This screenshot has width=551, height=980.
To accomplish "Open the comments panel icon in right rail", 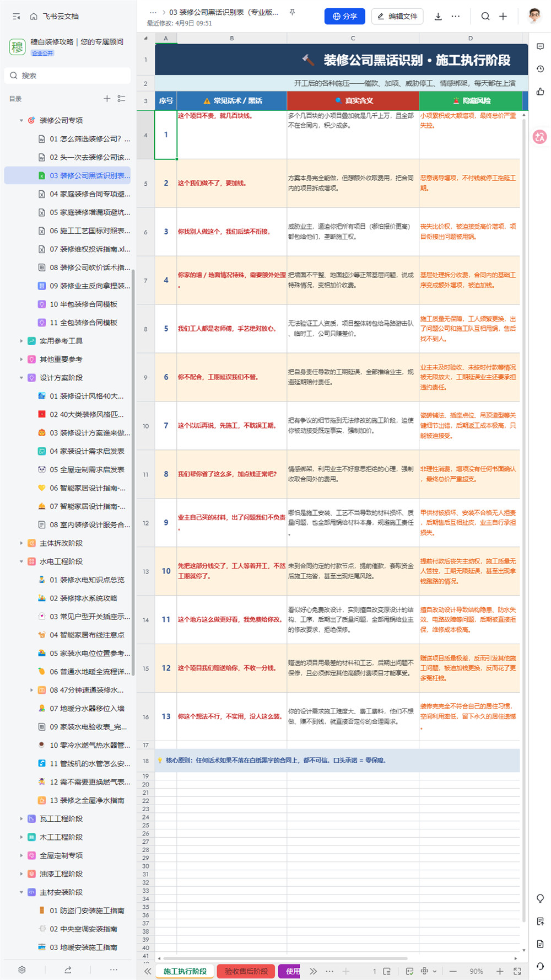I will (x=541, y=47).
